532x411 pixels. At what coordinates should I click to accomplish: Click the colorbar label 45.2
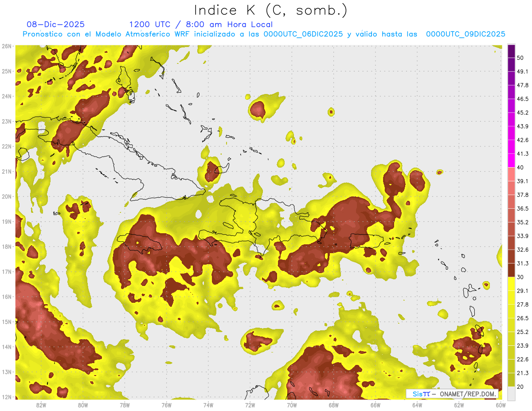(523, 113)
